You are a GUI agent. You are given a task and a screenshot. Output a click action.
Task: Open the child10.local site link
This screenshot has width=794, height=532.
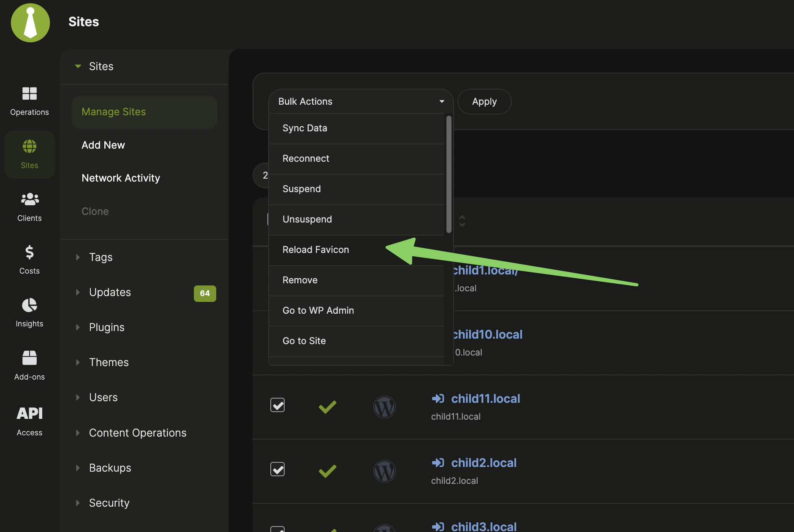click(x=488, y=334)
